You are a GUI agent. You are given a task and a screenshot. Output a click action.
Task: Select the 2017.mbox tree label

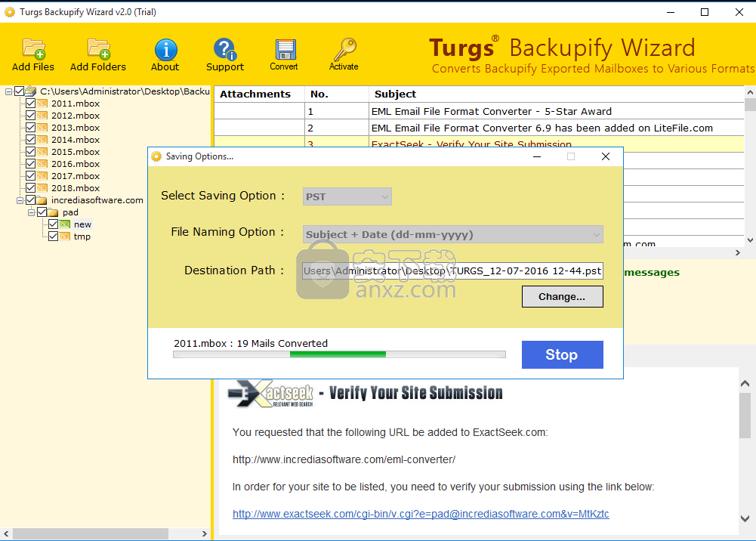pyautogui.click(x=76, y=176)
